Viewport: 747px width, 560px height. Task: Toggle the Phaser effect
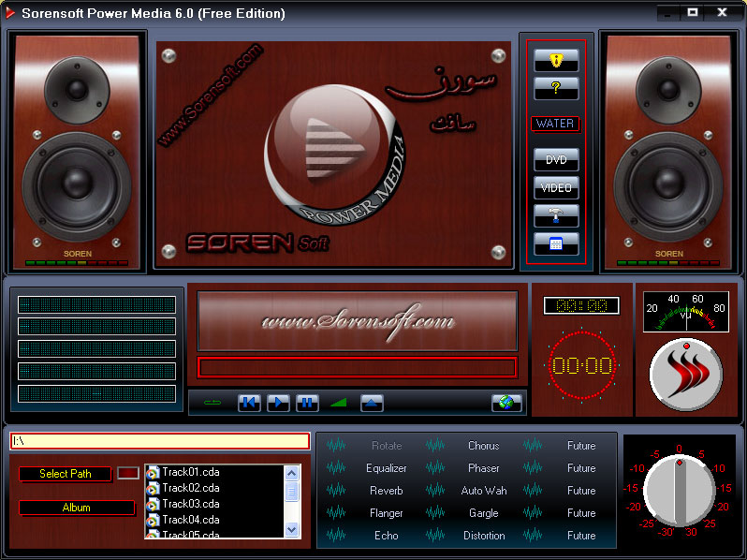pos(484,468)
